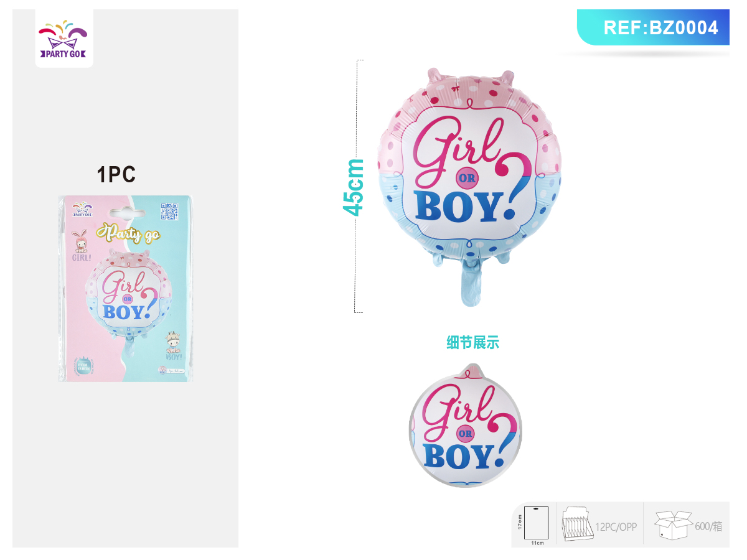Click the cardboard shipping box icon
The height and width of the screenshot is (560, 747).
pyautogui.click(x=673, y=526)
